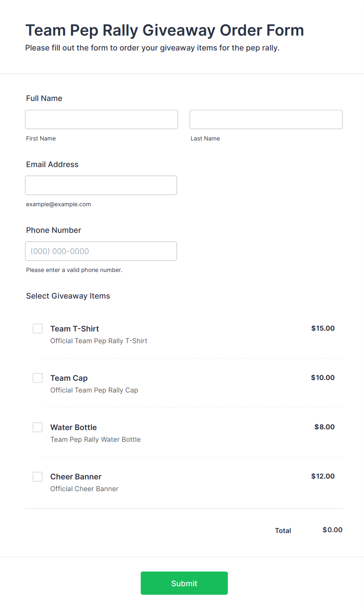
Task: Click the Total amount of $0.00
Action: [x=332, y=529]
